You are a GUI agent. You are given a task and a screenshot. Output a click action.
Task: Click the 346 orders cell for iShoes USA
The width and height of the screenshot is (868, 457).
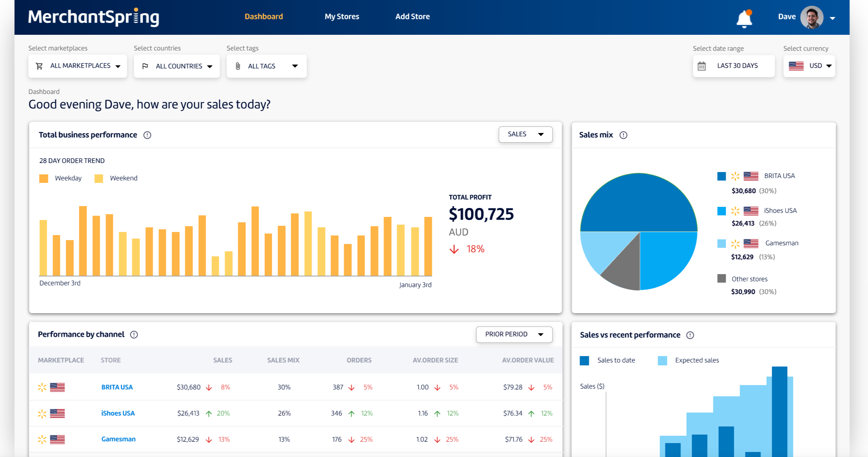click(336, 413)
